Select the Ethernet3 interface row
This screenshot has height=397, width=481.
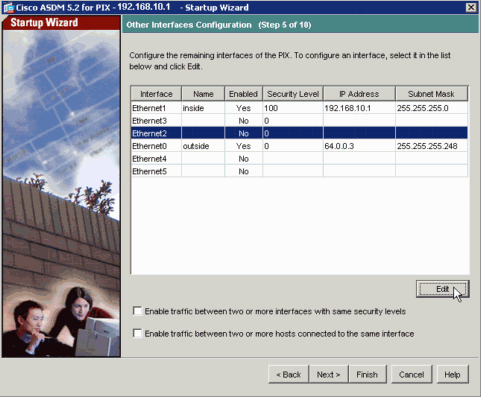pyautogui.click(x=299, y=121)
